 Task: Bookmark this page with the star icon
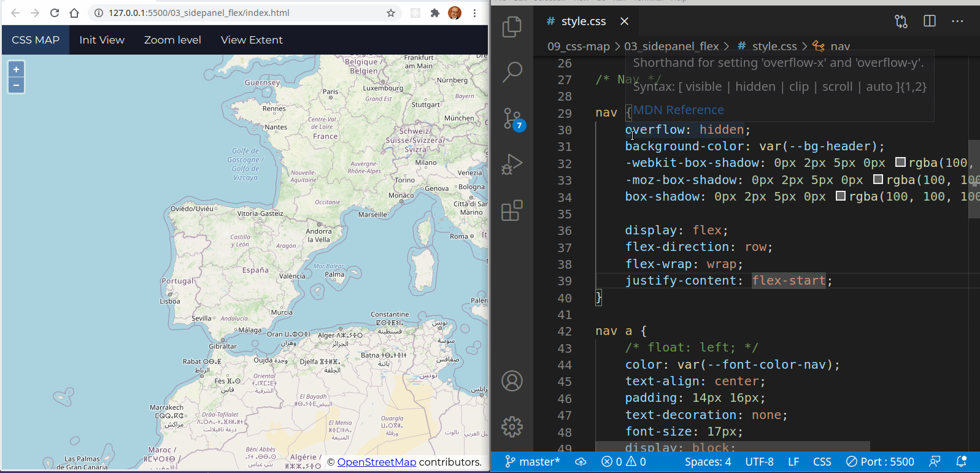[x=390, y=13]
